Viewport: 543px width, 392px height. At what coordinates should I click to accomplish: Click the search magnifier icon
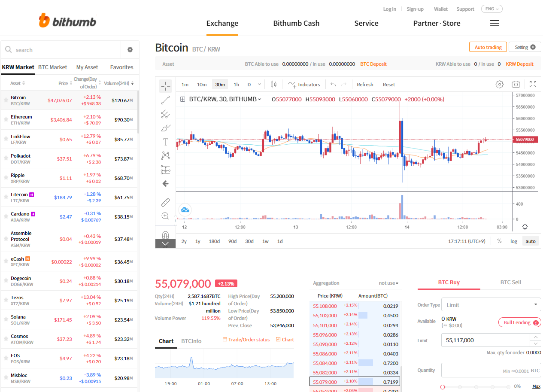tap(9, 50)
